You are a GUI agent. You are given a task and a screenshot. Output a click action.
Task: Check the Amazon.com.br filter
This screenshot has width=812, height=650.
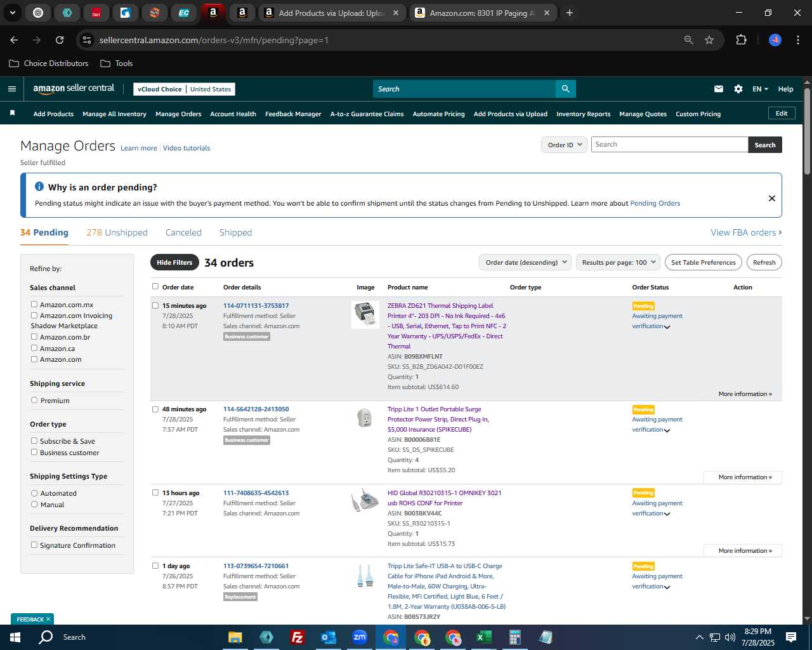[34, 336]
